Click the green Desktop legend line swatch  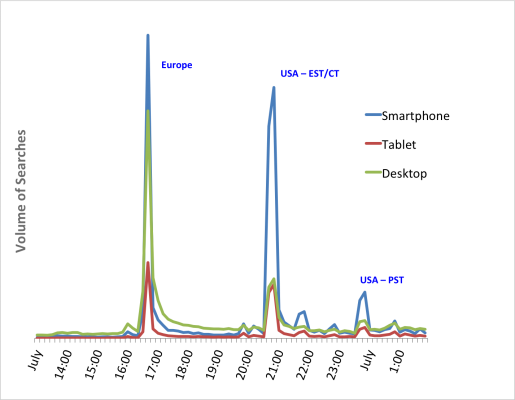pos(373,172)
